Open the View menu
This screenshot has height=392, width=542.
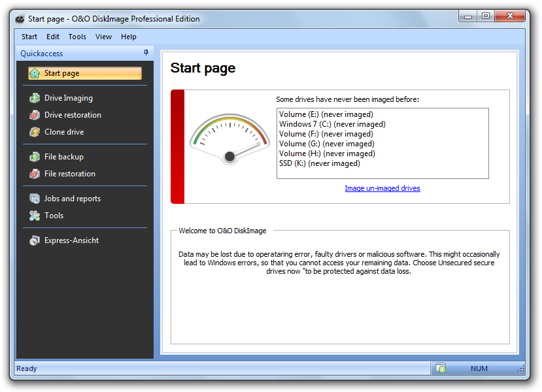point(103,37)
